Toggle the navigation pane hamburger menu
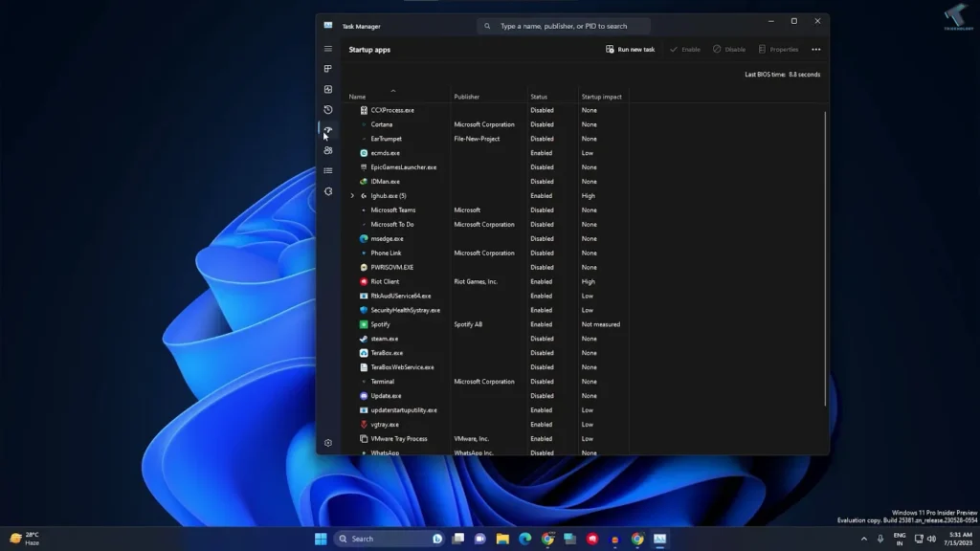 tap(328, 48)
